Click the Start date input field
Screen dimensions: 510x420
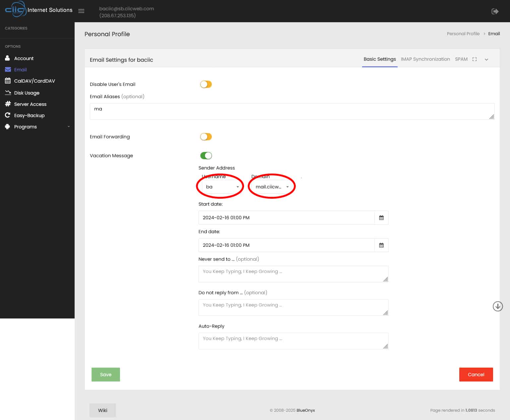[287, 218]
